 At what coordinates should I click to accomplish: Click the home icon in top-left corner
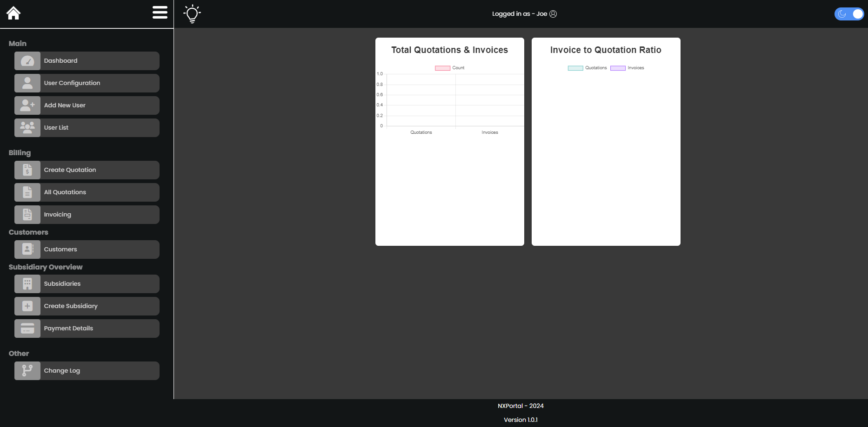tap(13, 13)
